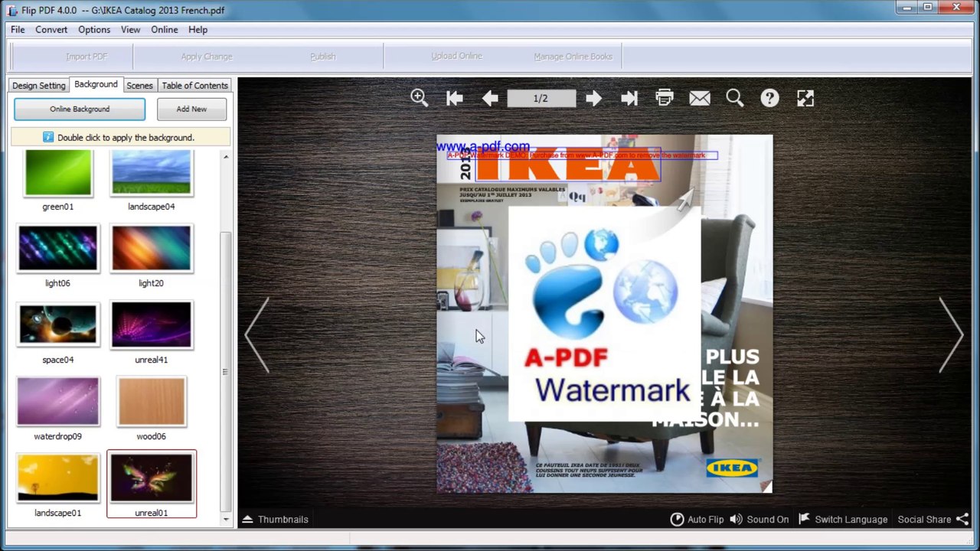
Task: Open the Convert menu
Action: tap(51, 29)
